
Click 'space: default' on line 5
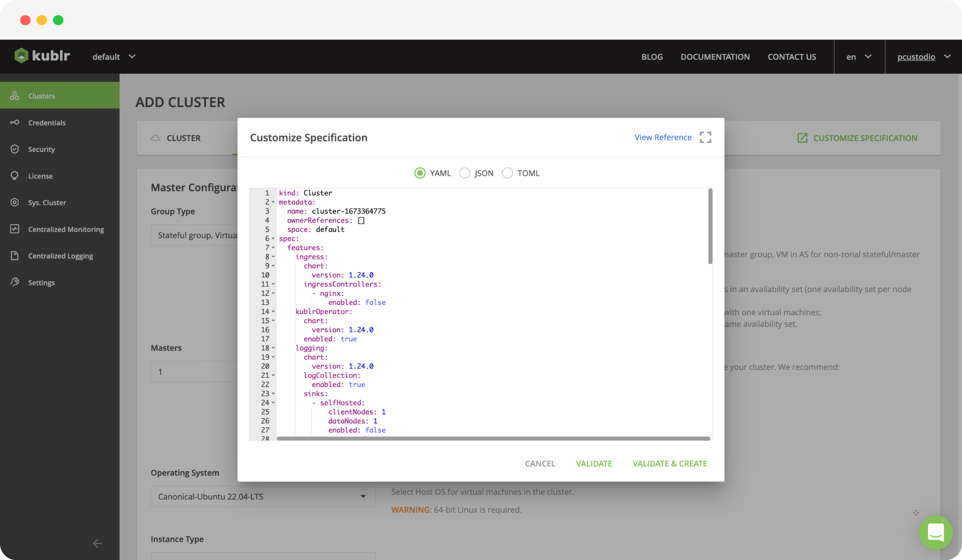click(316, 229)
